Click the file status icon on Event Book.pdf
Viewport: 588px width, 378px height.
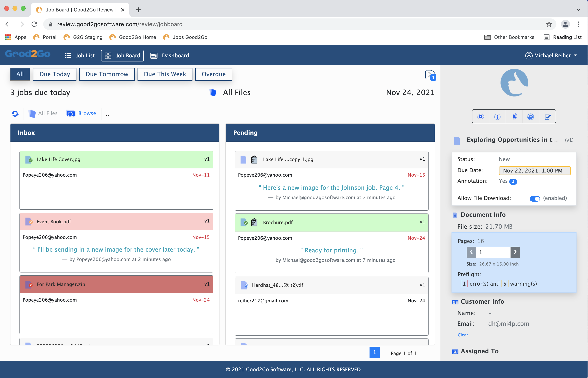click(29, 222)
